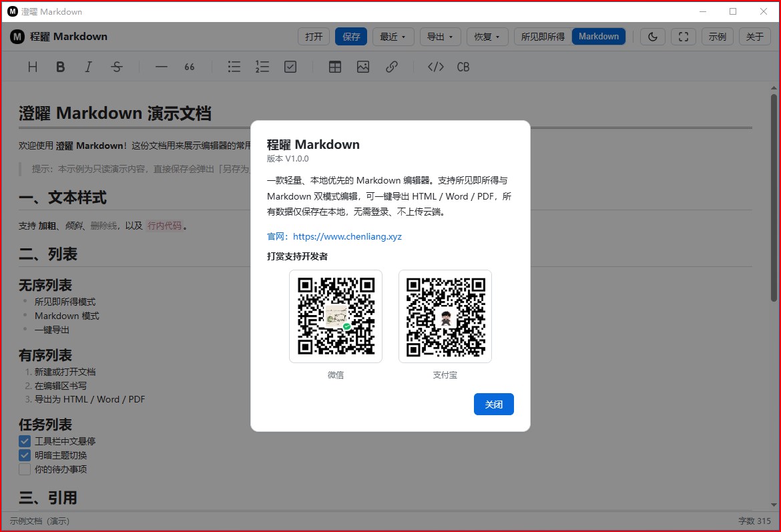Open the official website chenliang.xyz link
Viewport: 781px width, 532px height.
click(347, 236)
